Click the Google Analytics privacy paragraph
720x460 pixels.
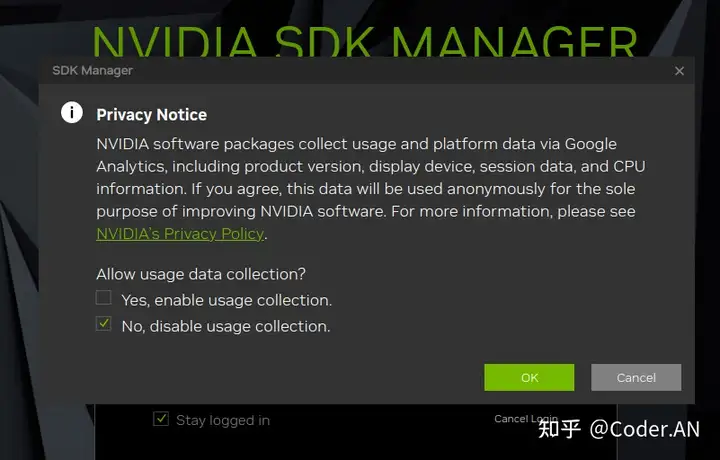pos(371,189)
